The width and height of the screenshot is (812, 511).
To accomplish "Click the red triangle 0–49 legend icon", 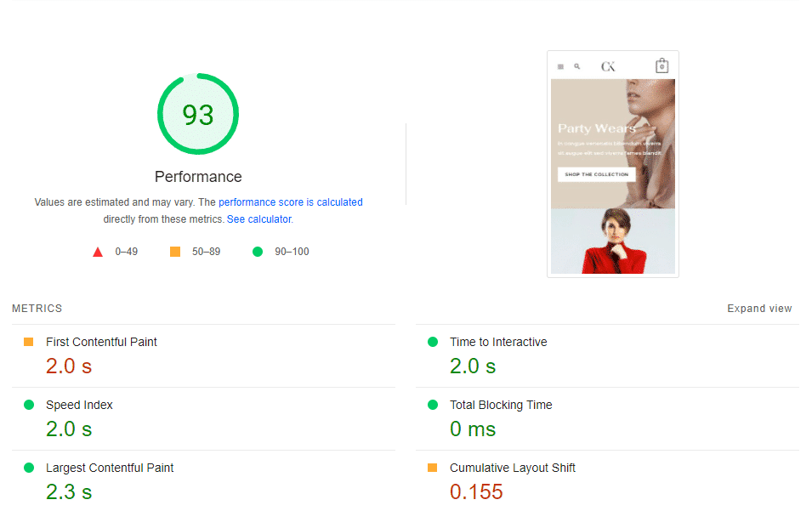I will tap(97, 251).
